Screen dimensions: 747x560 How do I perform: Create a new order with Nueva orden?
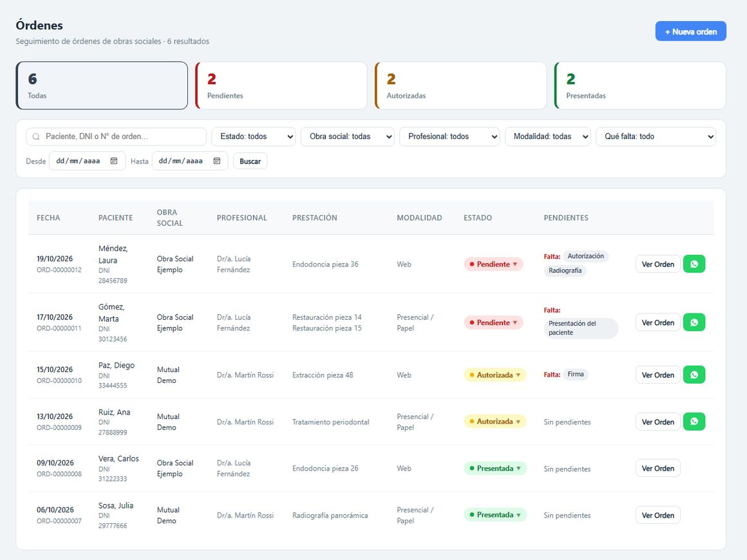pyautogui.click(x=691, y=32)
